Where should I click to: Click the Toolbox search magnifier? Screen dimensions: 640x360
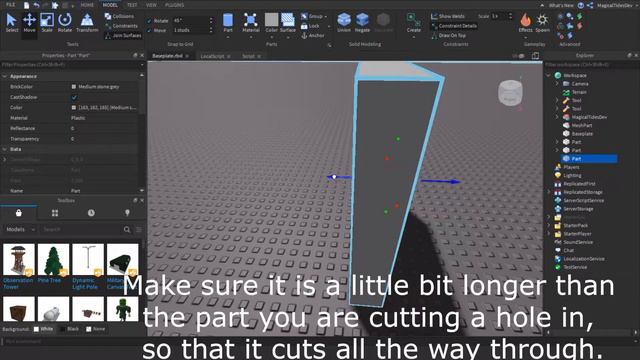pyautogui.click(x=127, y=229)
